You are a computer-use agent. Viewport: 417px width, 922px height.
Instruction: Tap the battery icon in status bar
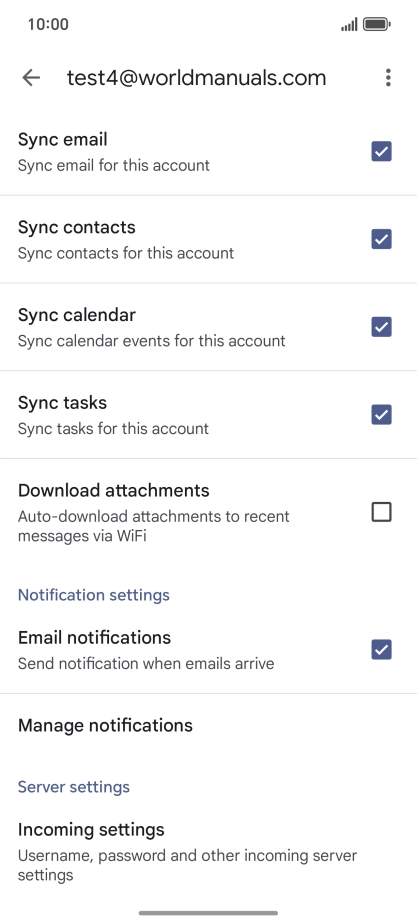point(377,24)
